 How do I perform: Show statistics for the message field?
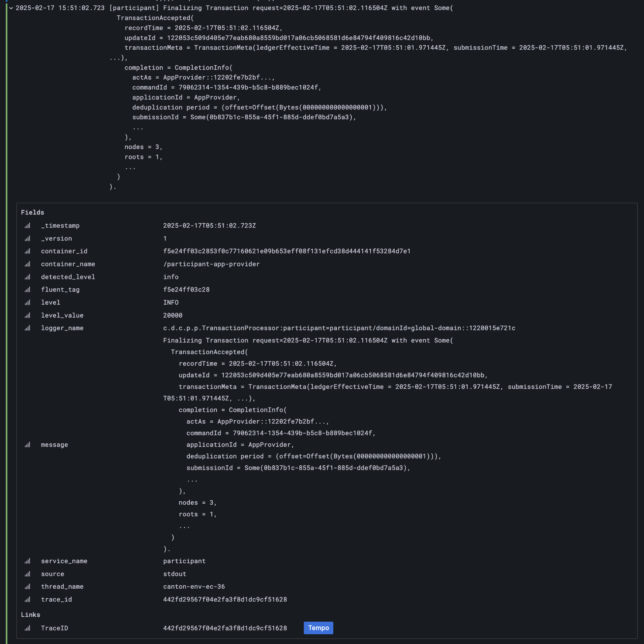tap(27, 444)
